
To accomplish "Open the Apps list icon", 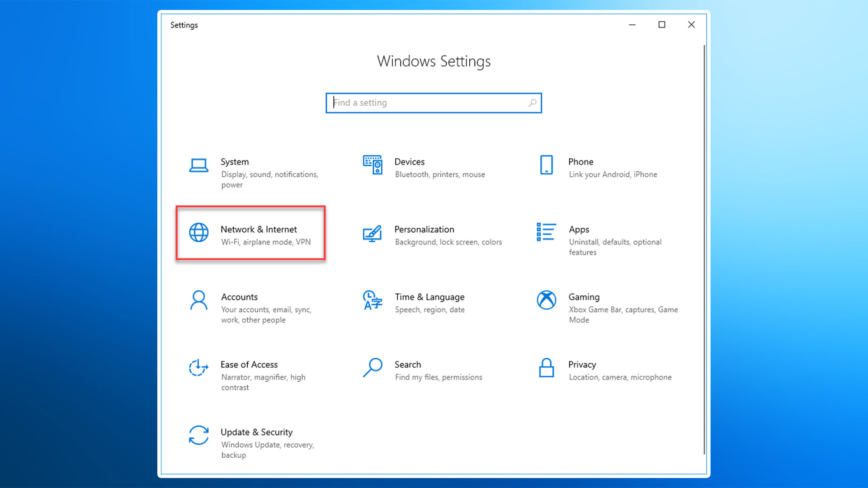I will coord(546,232).
